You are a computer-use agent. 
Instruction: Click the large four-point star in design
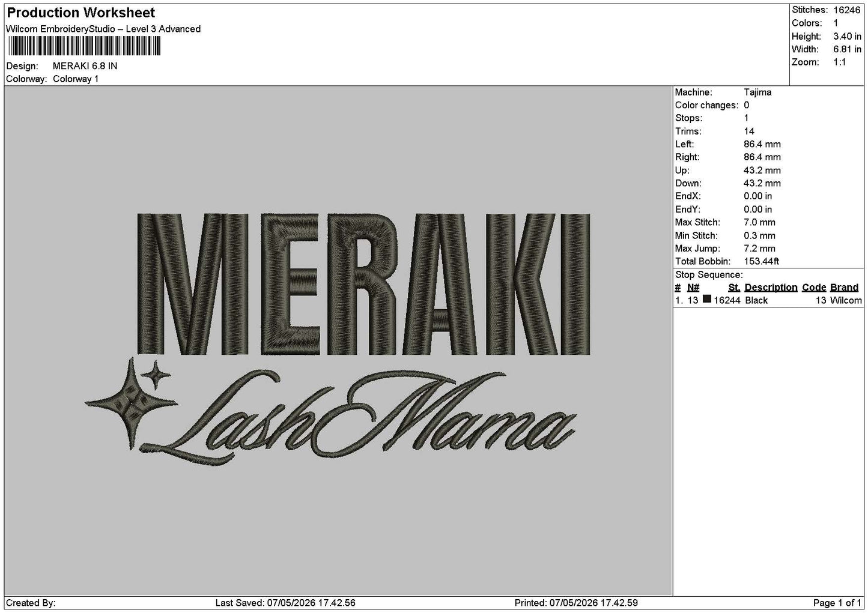point(131,403)
